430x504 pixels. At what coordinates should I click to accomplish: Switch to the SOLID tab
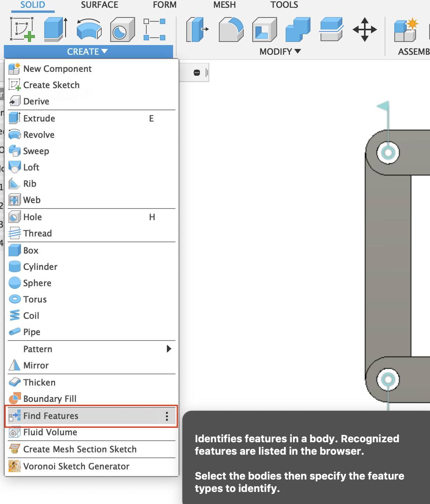coord(33,5)
